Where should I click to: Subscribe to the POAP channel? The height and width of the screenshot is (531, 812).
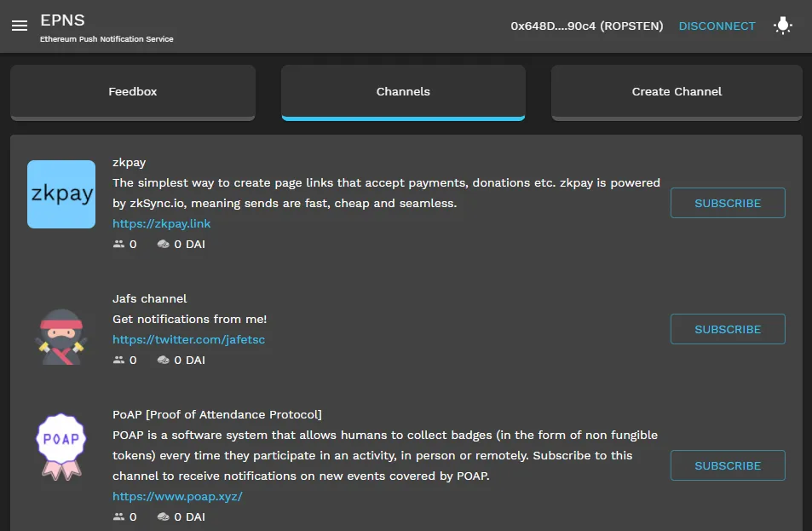tap(728, 466)
